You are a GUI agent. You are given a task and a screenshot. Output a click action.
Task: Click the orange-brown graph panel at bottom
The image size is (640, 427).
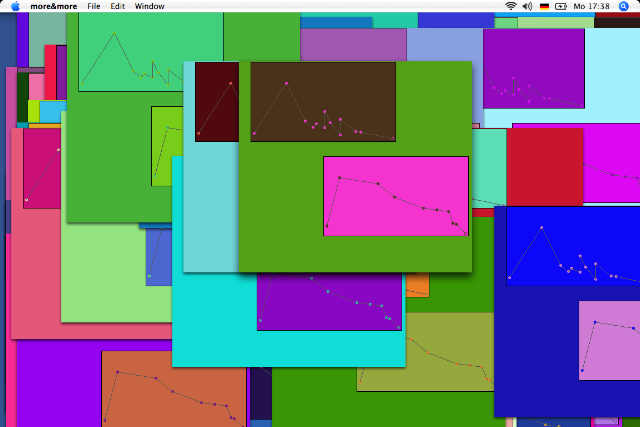[174, 389]
